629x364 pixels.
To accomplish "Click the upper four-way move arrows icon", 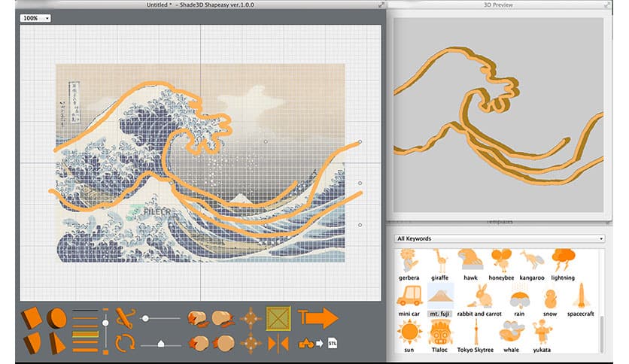I will (x=251, y=318).
